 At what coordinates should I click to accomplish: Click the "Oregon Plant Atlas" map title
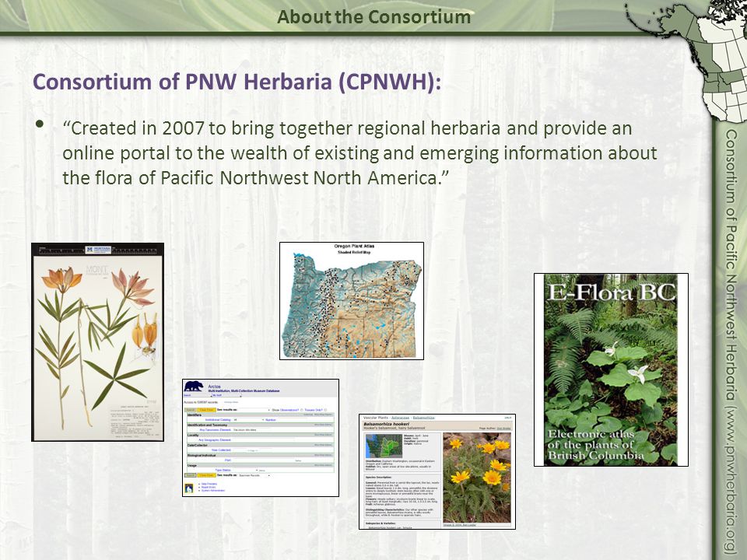coord(354,247)
